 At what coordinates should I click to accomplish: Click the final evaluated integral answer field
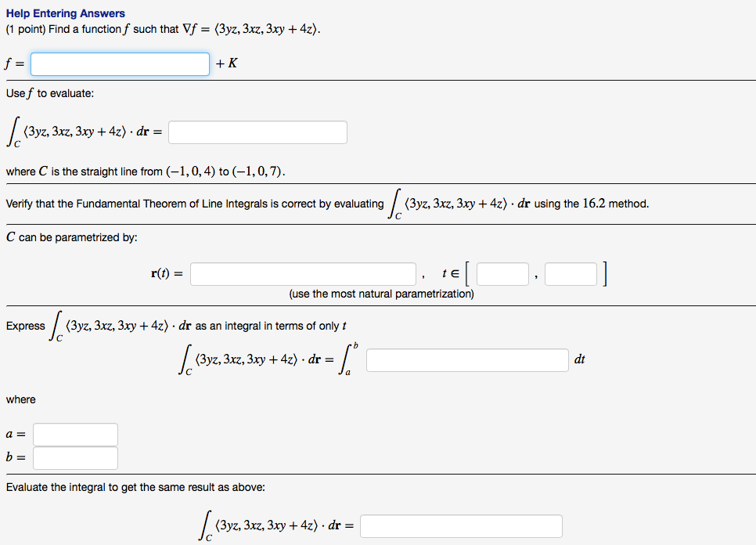click(x=460, y=525)
